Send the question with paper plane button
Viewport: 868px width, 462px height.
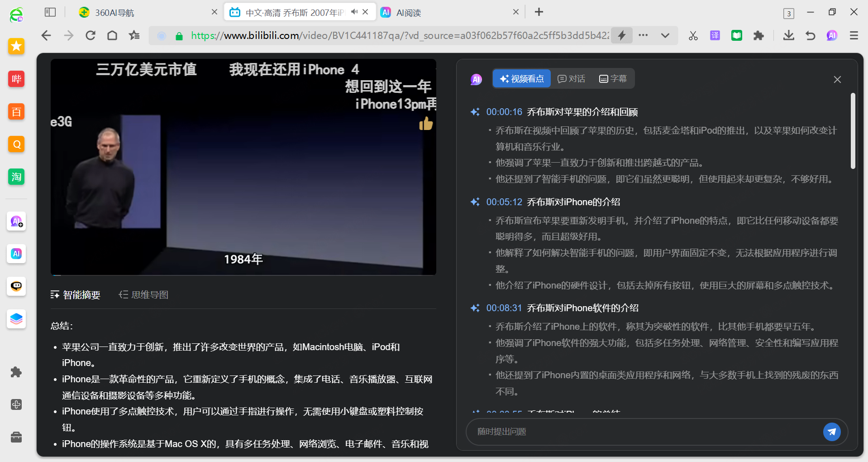coord(832,432)
